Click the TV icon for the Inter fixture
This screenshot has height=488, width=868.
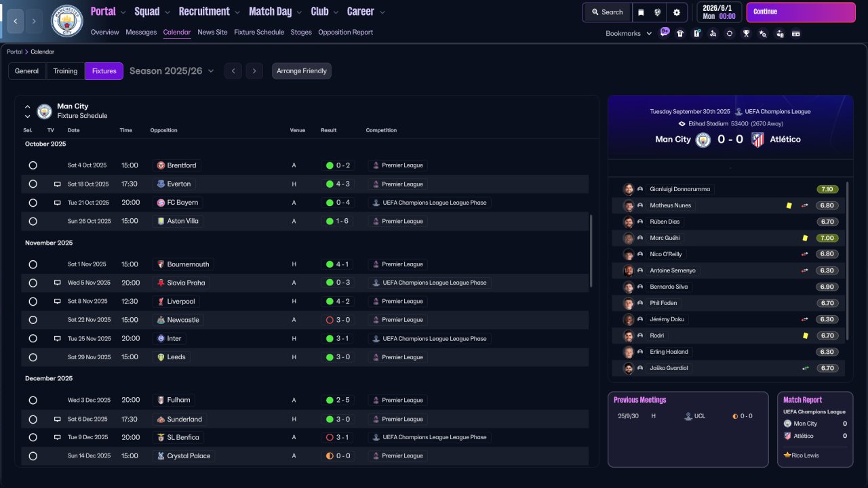58,339
